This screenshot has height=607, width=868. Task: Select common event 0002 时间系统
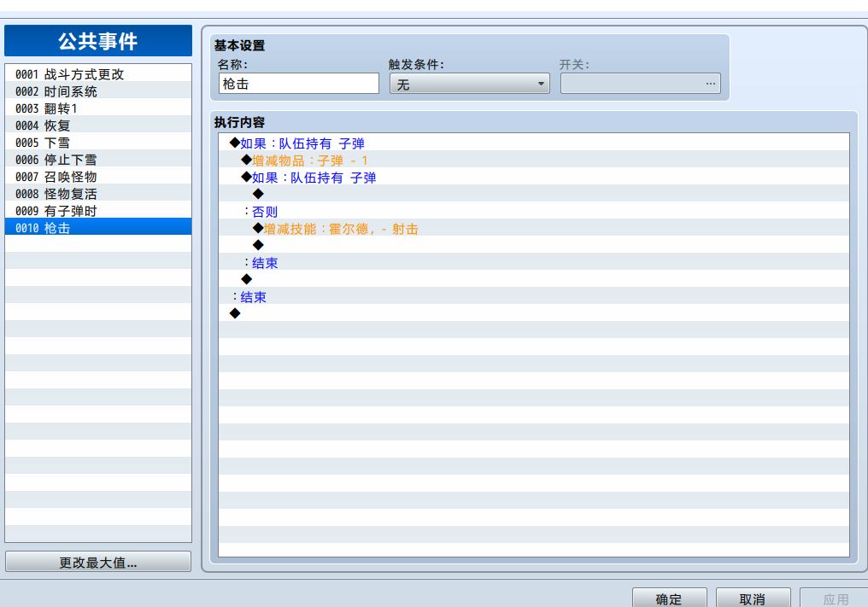(98, 90)
